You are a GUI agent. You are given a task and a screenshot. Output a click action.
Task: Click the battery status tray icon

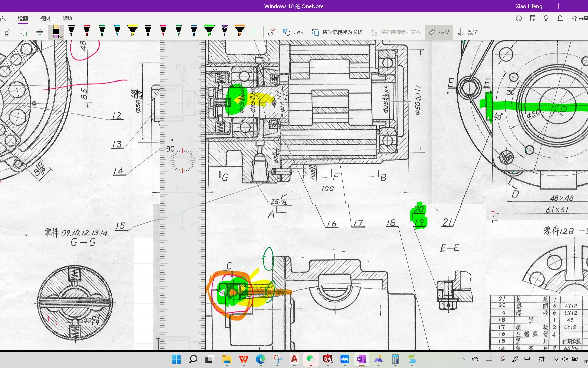(x=575, y=359)
